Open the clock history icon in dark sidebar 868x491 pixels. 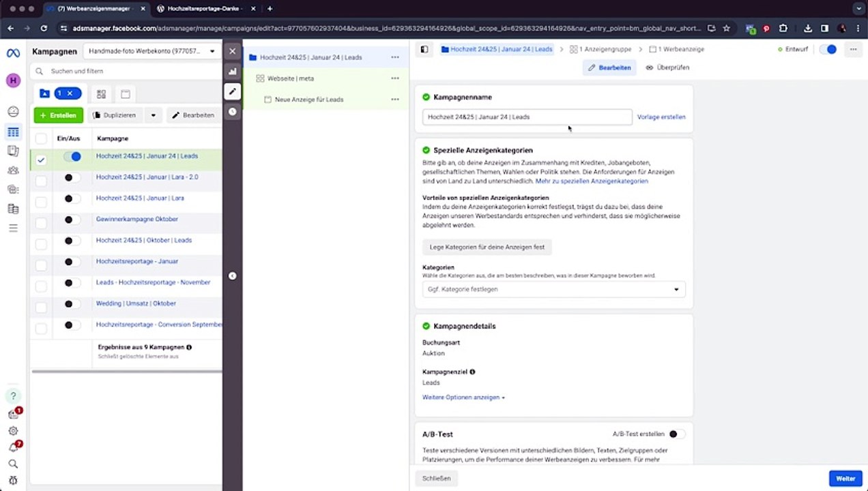coord(233,112)
